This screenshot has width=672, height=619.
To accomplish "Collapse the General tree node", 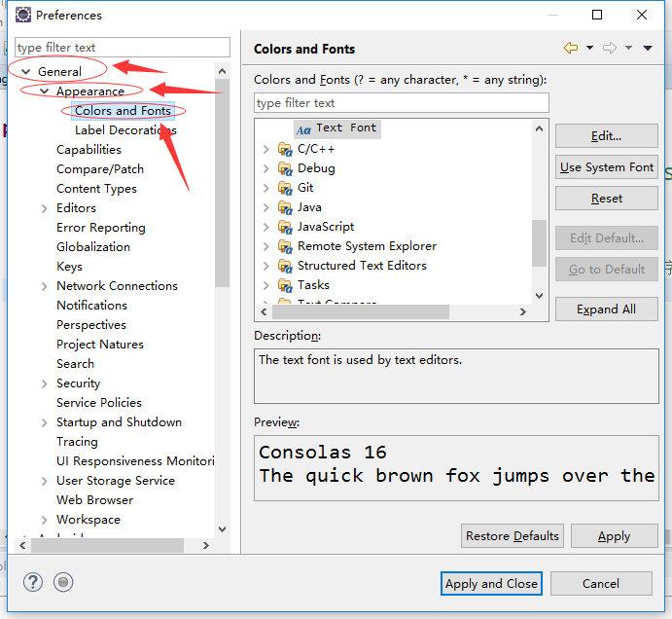I will click(x=26, y=72).
